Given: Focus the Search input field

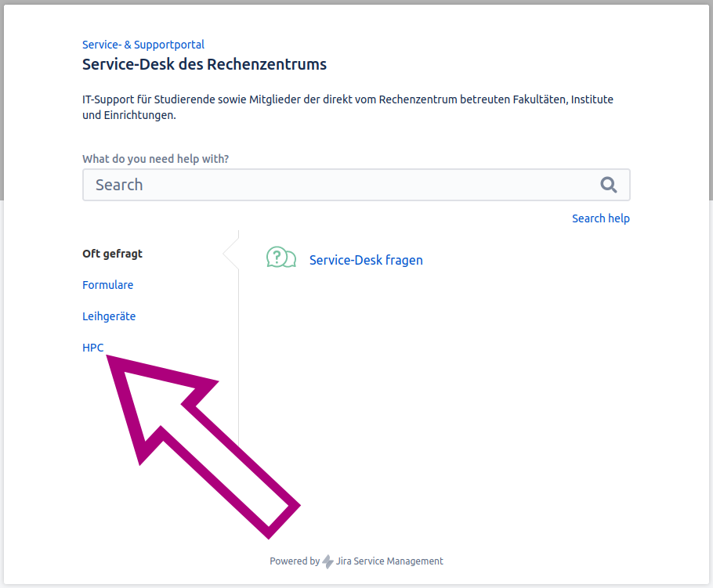Looking at the screenshot, I should [x=337, y=185].
